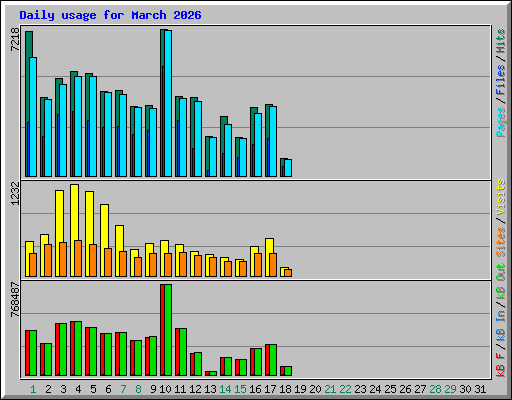The width and height of the screenshot is (512, 400).
Task: Click the day 19 label on the x-axis
Action: [300, 389]
